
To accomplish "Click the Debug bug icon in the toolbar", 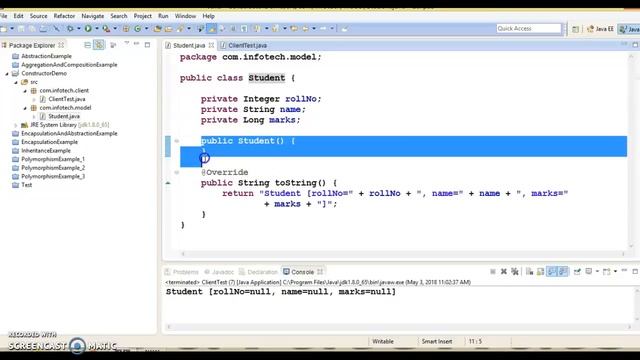I will [x=70, y=29].
